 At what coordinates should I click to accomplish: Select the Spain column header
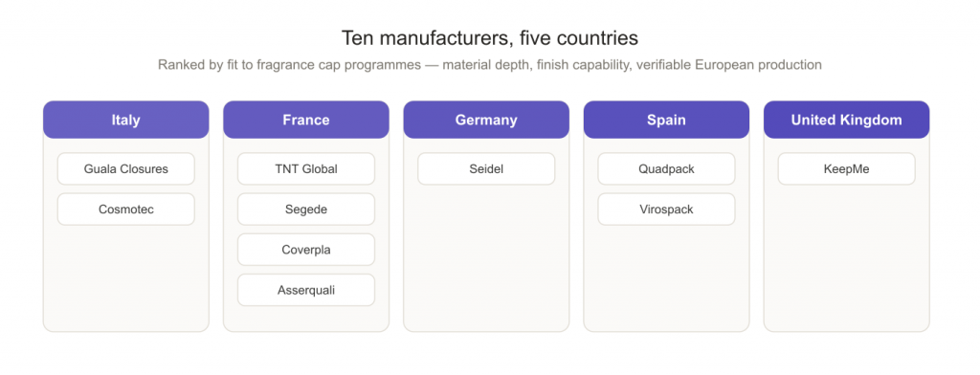(x=666, y=120)
